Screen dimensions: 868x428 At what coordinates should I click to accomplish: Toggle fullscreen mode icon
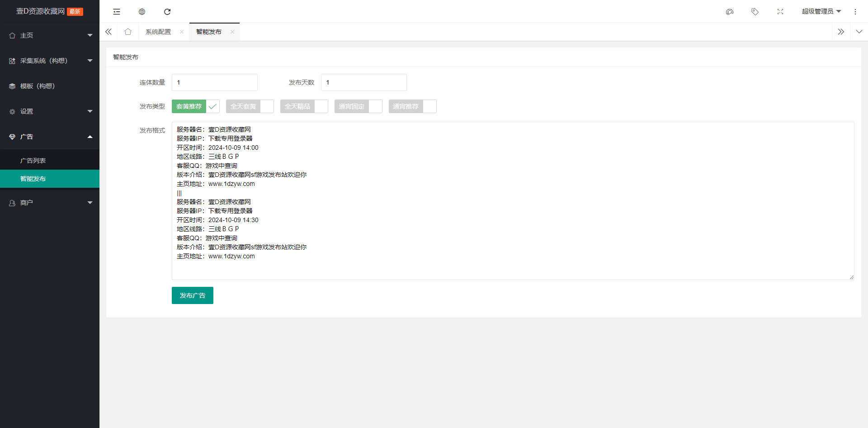coord(780,12)
